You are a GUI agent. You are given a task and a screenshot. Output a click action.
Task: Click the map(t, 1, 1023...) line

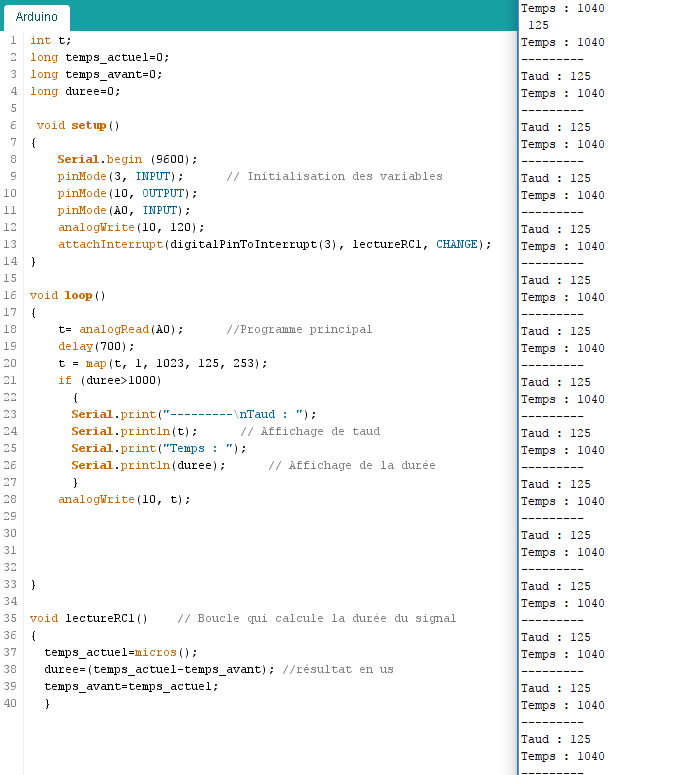tap(163, 363)
